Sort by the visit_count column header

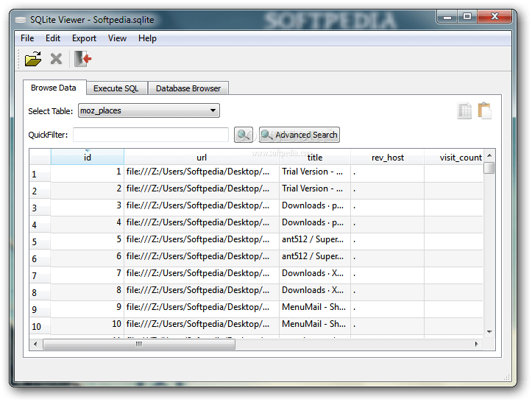(x=454, y=158)
